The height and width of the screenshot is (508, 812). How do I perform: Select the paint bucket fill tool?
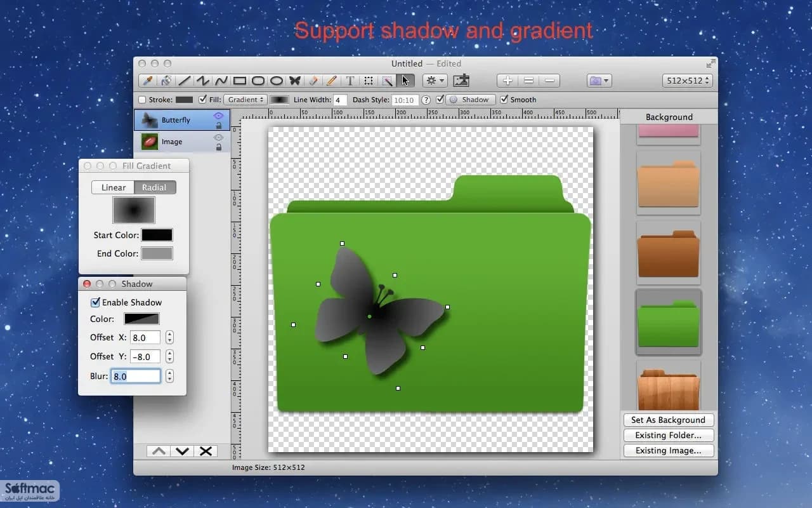pyautogui.click(x=166, y=81)
